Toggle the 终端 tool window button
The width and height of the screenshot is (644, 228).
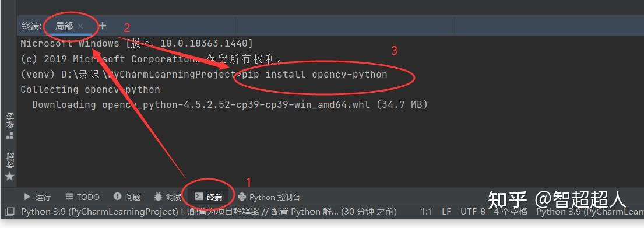coord(208,197)
